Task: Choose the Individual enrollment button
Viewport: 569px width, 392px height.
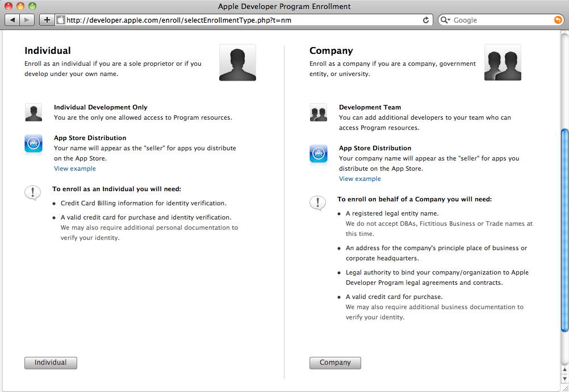Action: tap(51, 363)
